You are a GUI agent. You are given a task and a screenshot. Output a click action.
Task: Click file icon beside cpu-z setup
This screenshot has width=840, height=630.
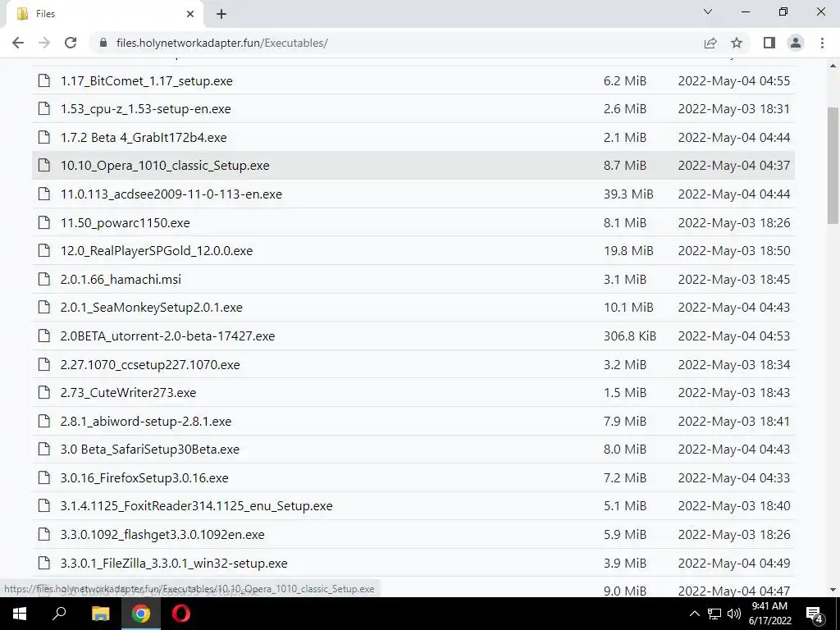pyautogui.click(x=44, y=109)
